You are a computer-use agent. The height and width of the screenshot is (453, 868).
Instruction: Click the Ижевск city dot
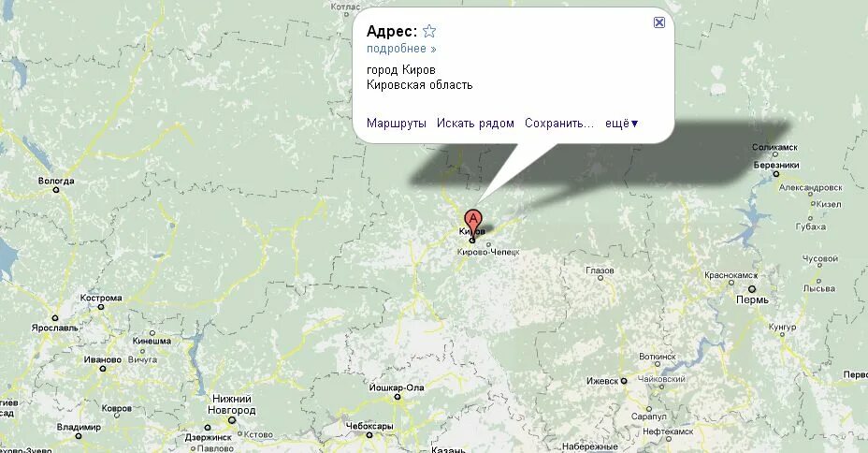coord(623,381)
